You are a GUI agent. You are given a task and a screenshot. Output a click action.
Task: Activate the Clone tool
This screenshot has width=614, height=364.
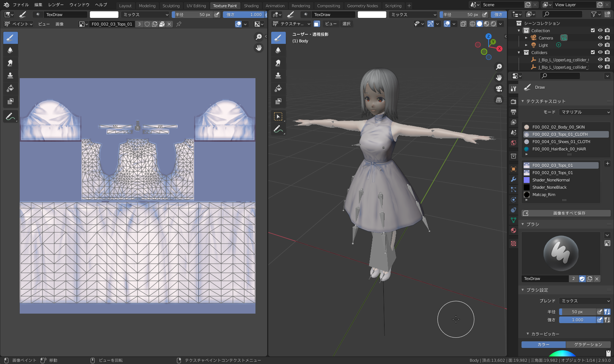(x=10, y=75)
